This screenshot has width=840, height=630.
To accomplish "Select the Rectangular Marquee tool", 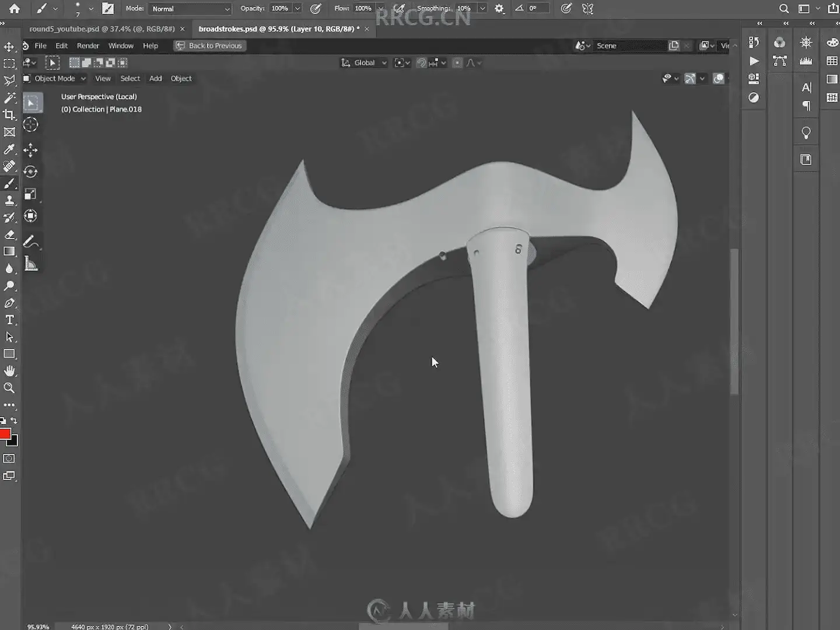I will (x=9, y=64).
